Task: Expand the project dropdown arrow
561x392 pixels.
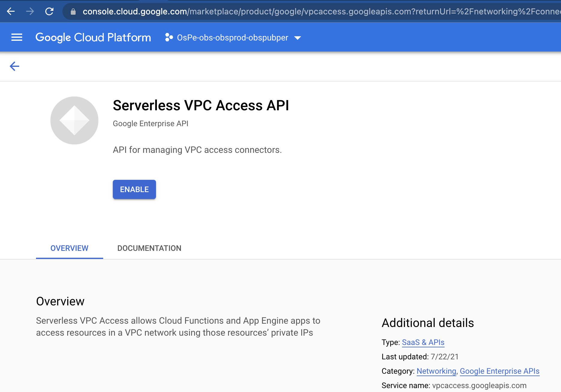Action: click(297, 38)
